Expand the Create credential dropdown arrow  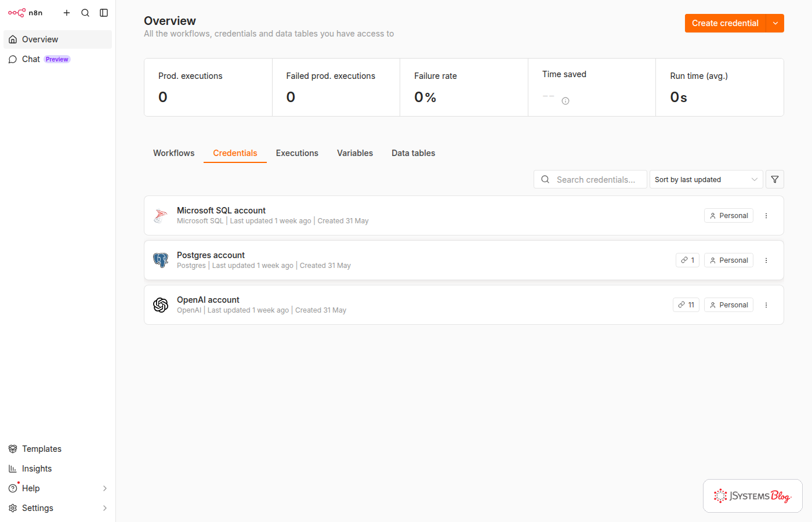point(775,23)
